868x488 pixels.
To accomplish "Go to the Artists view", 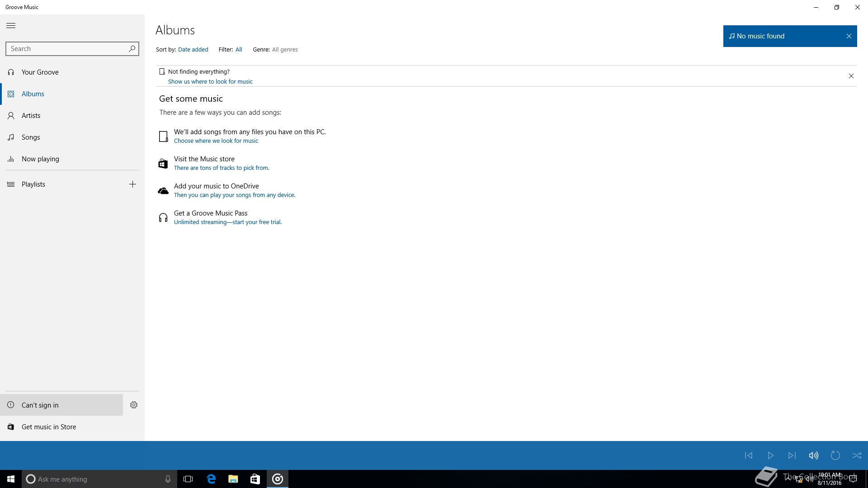I will pos(72,116).
